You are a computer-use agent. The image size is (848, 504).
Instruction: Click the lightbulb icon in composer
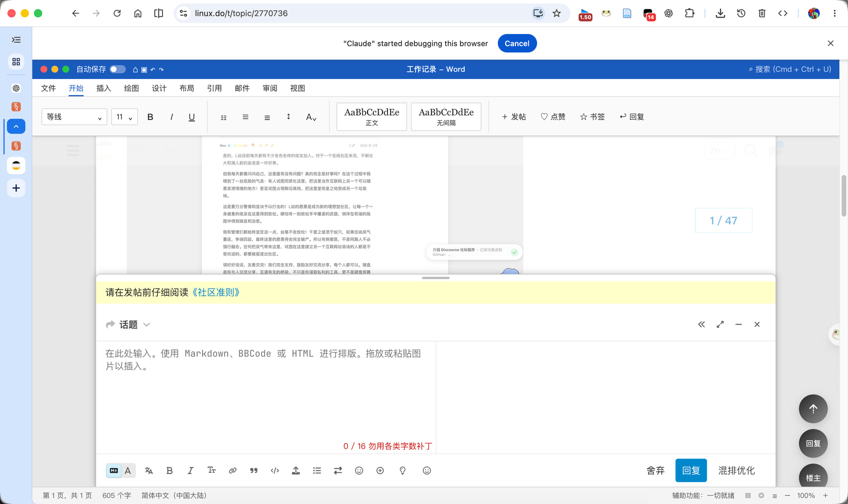[402, 470]
